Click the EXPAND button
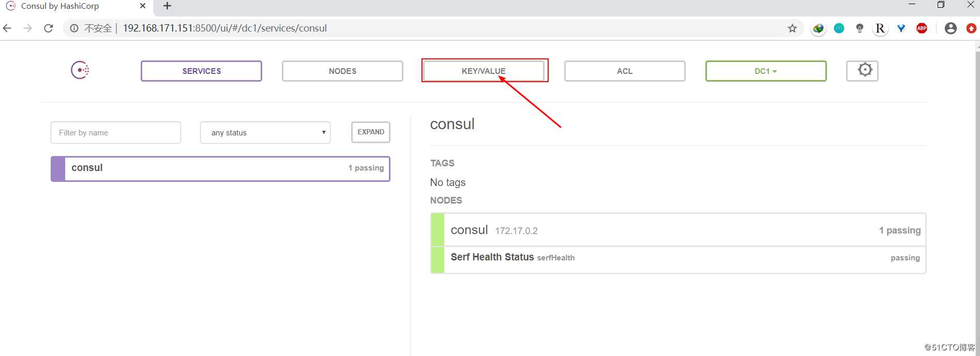980x356 pixels. tap(371, 132)
